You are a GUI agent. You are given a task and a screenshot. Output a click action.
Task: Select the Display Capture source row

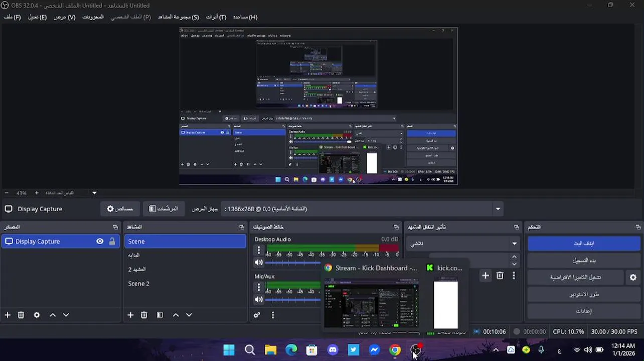(60, 241)
